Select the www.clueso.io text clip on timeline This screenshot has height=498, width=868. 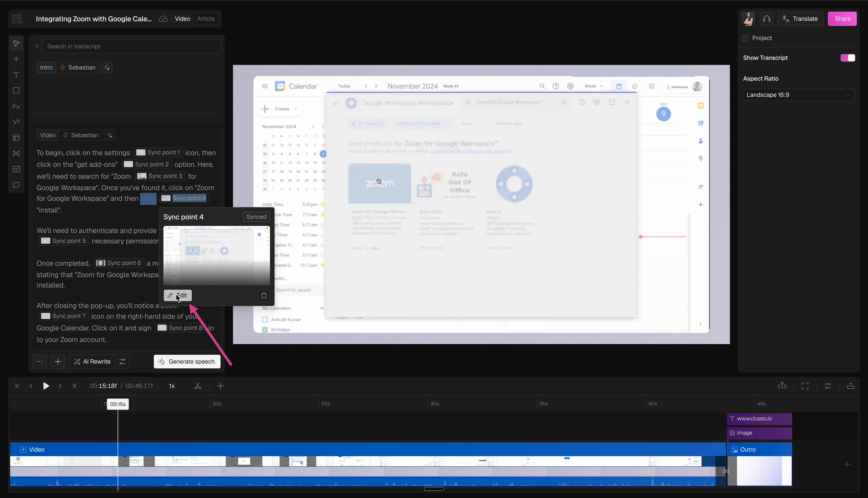coord(759,419)
